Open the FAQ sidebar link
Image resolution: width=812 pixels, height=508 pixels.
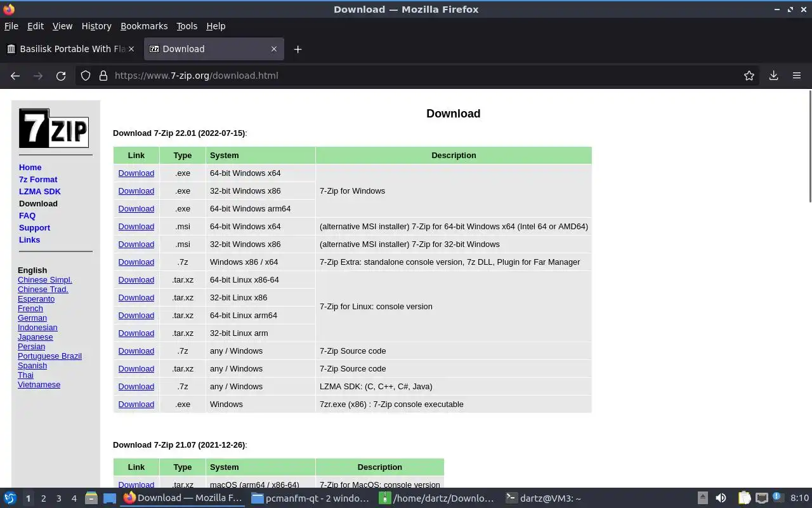pos(27,216)
